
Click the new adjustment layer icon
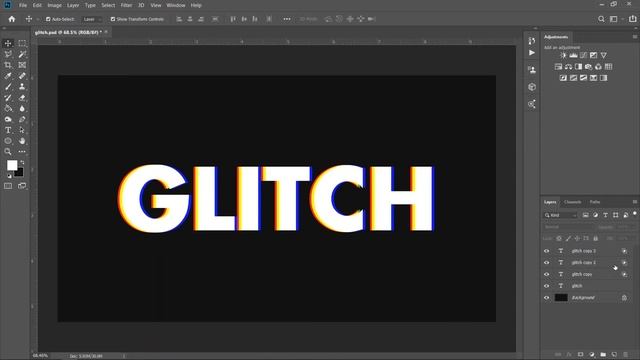[591, 355]
